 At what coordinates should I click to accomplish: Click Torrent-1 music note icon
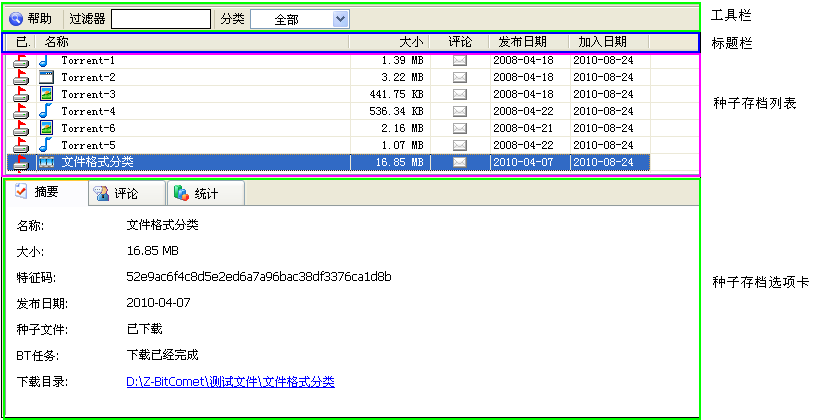(45, 61)
